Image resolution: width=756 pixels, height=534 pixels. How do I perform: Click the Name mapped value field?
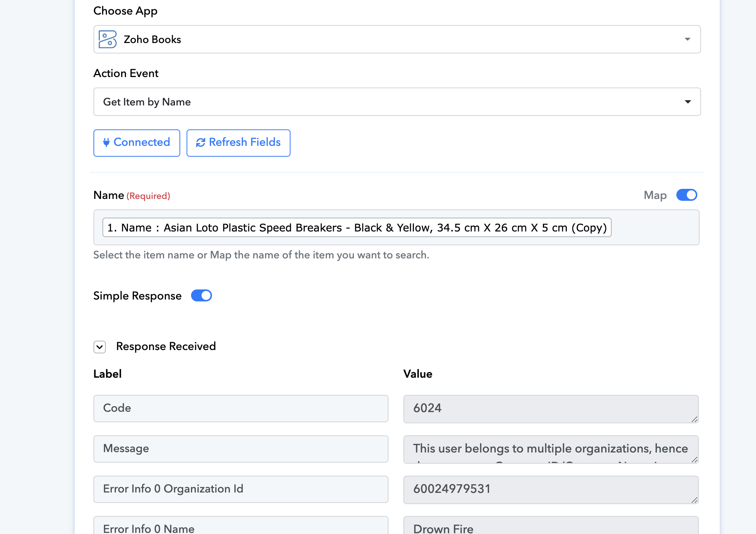coord(396,227)
